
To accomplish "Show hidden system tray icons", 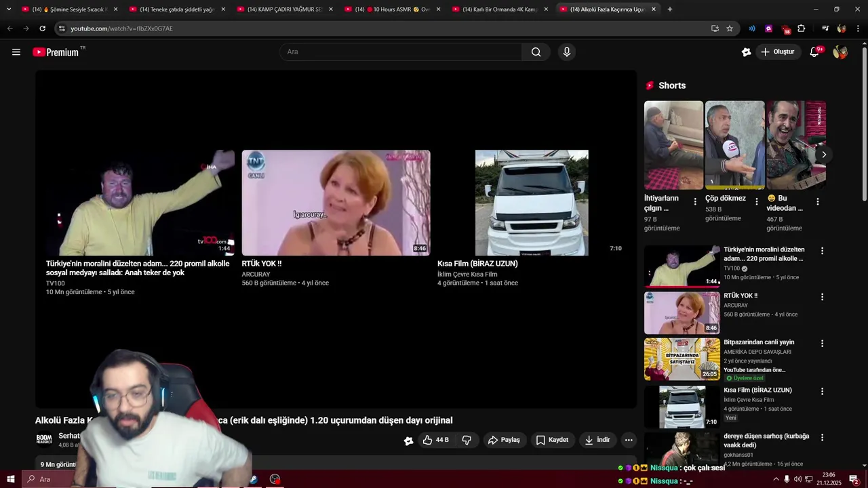I will 776,479.
